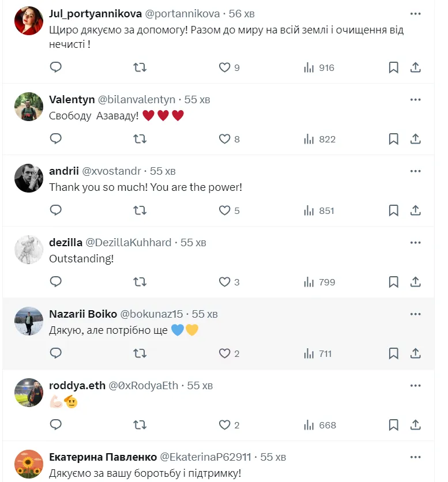View analytics on dezilla's tweet
Viewport: 448px width, 482px height.
[x=319, y=282]
